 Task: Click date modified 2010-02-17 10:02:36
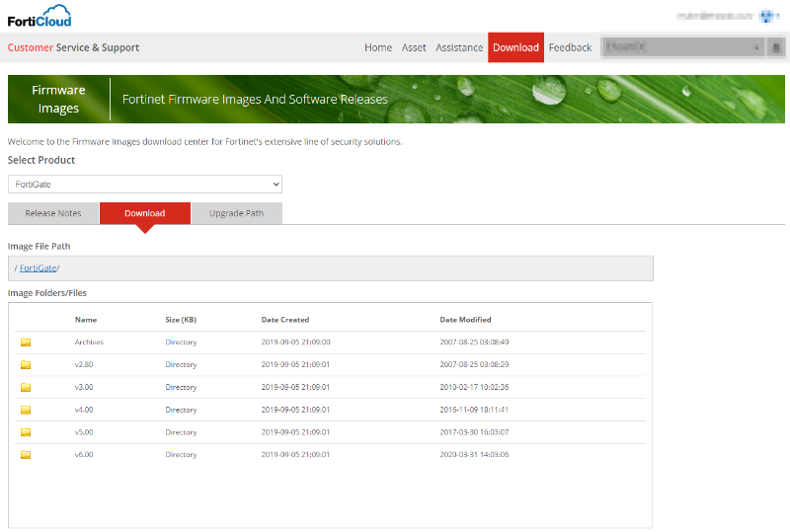coord(474,387)
